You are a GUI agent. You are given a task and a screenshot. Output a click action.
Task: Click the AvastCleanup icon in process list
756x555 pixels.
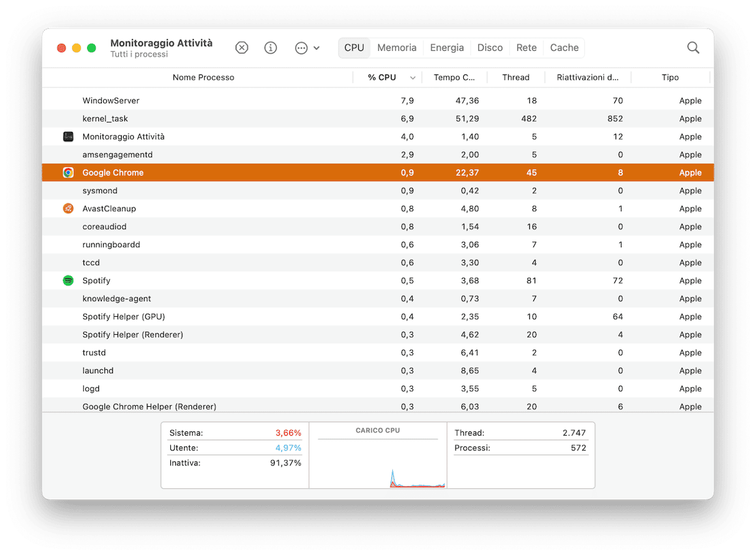click(x=68, y=209)
